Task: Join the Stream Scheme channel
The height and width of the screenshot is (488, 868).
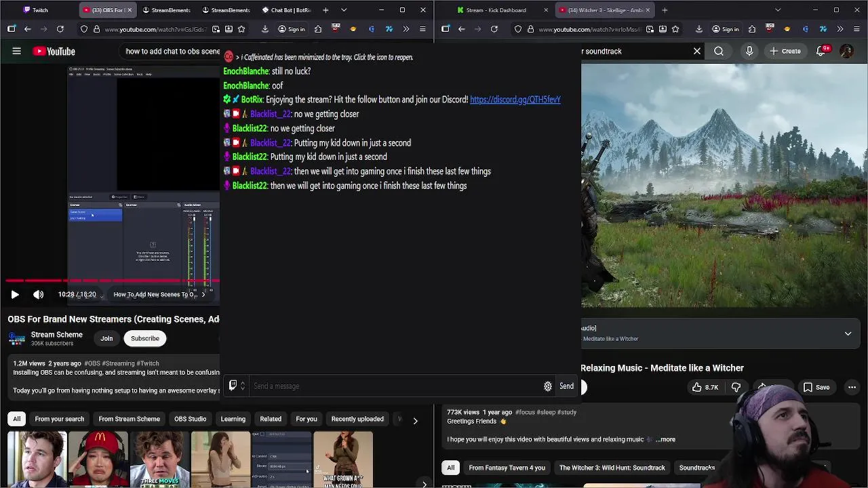Action: [106, 338]
